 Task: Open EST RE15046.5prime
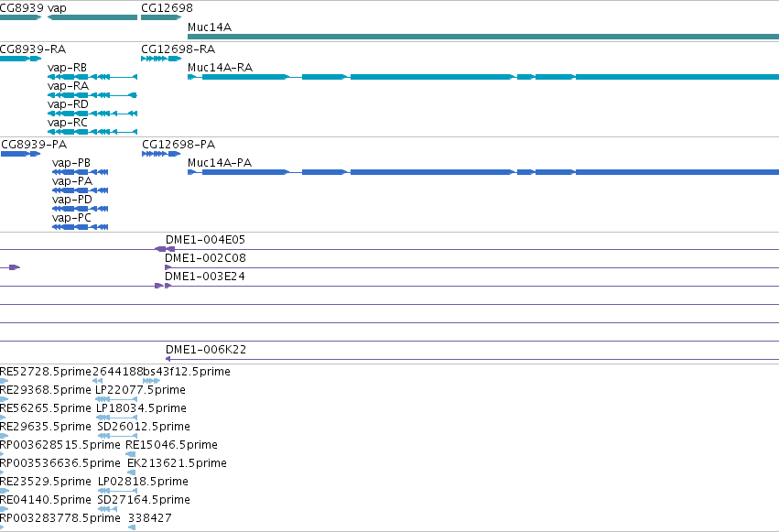(x=171, y=445)
